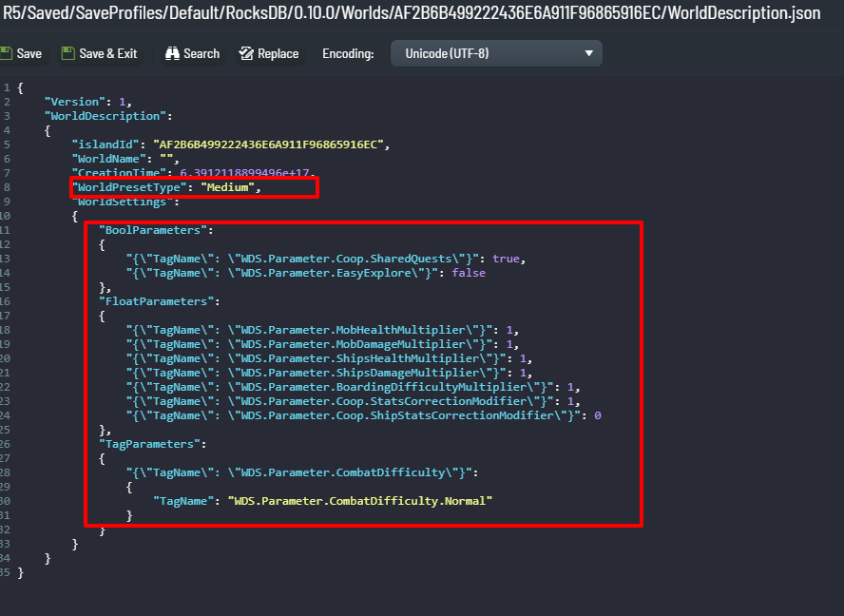844x616 pixels.
Task: Open the Unicode (UTF-8) encoding dropdown
Action: coord(495,53)
